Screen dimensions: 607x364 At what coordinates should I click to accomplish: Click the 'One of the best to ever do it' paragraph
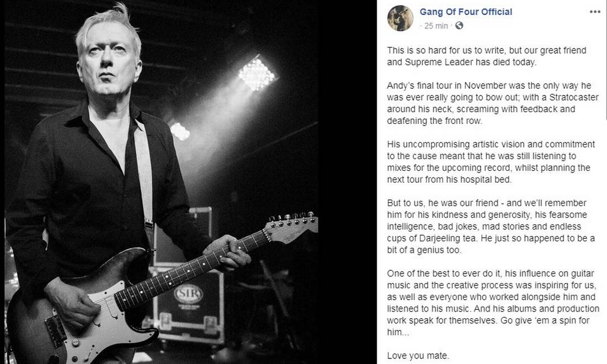coord(493,303)
